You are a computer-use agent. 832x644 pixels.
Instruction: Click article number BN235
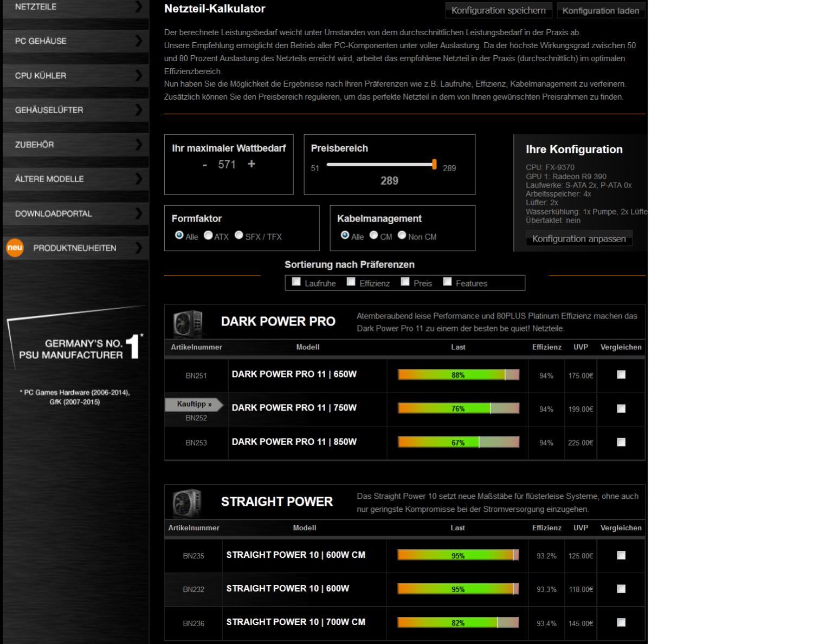point(194,556)
